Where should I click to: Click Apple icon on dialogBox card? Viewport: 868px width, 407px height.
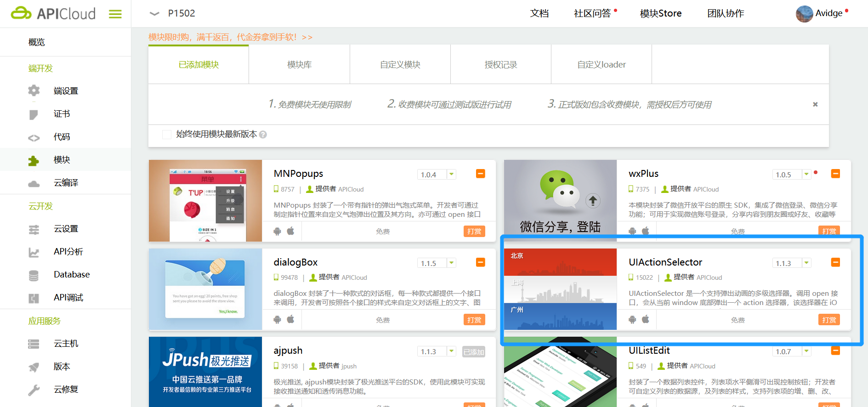(x=291, y=319)
